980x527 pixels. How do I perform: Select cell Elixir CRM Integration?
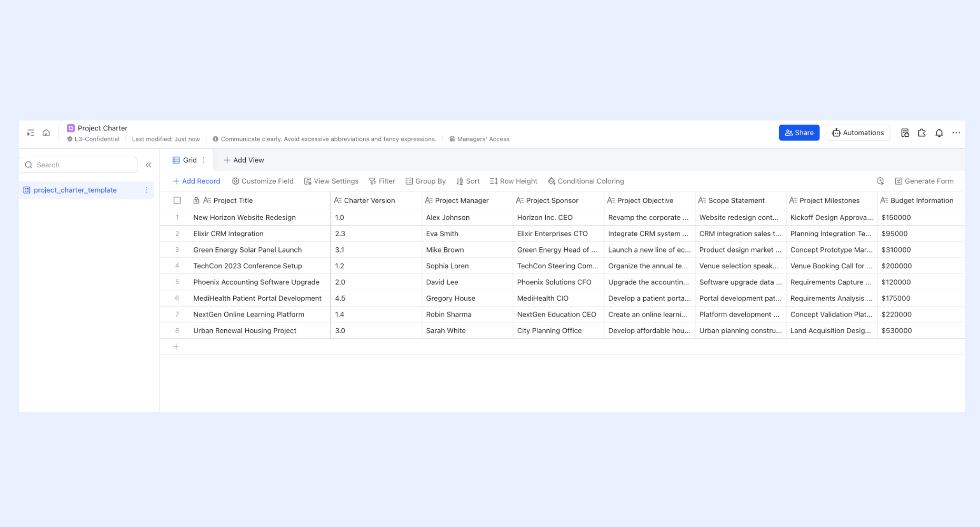[260, 234]
